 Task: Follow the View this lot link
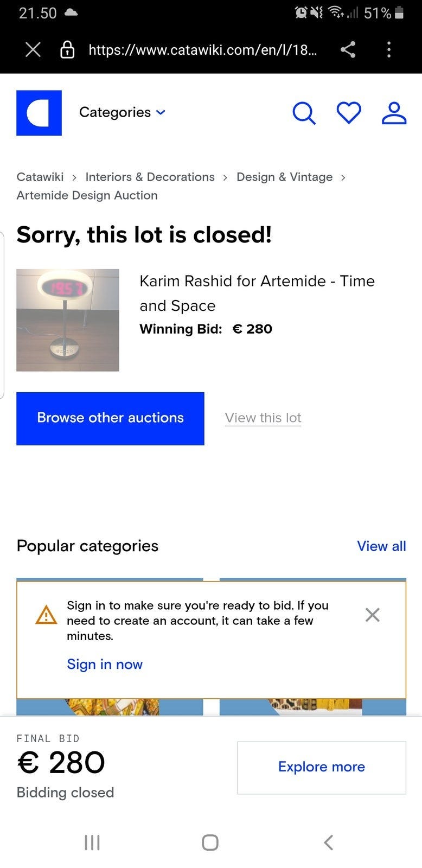point(263,418)
